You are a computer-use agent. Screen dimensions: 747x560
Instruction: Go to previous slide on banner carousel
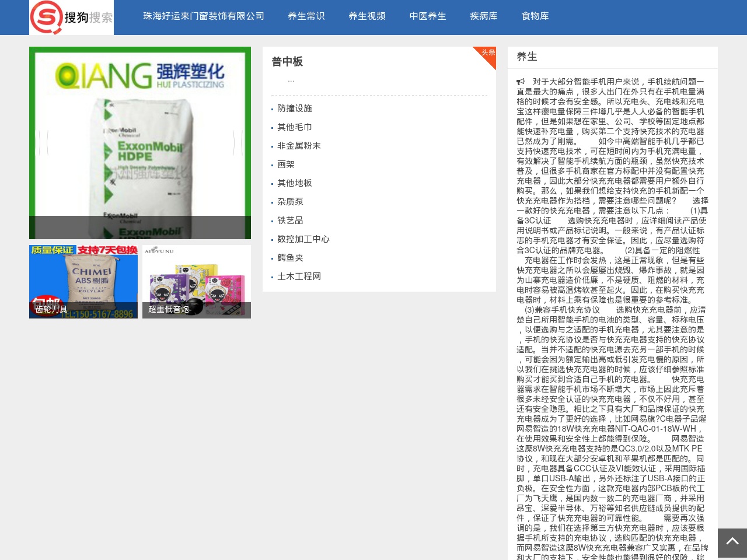[44, 143]
